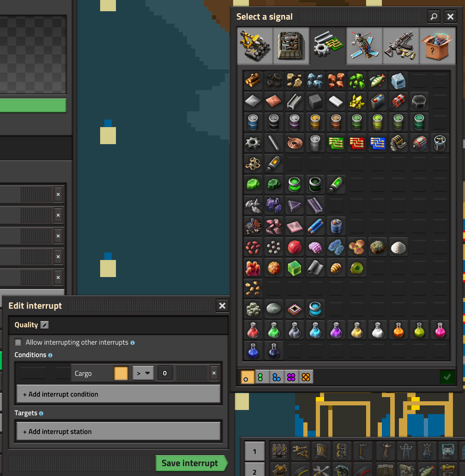Switch to quickbar row 1
This screenshot has width=465, height=476.
click(x=254, y=451)
